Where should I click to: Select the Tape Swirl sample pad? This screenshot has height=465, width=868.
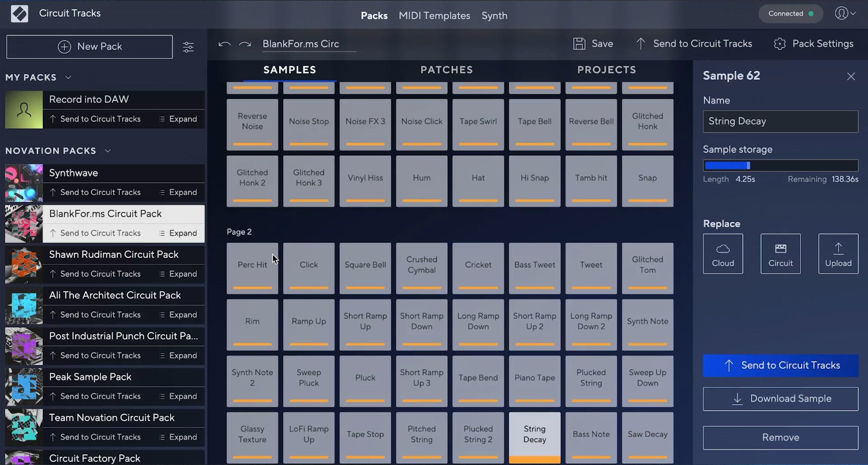(x=478, y=125)
